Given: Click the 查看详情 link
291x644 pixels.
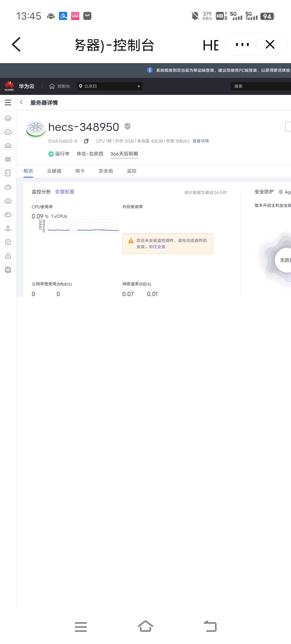Looking at the screenshot, I should [200, 141].
